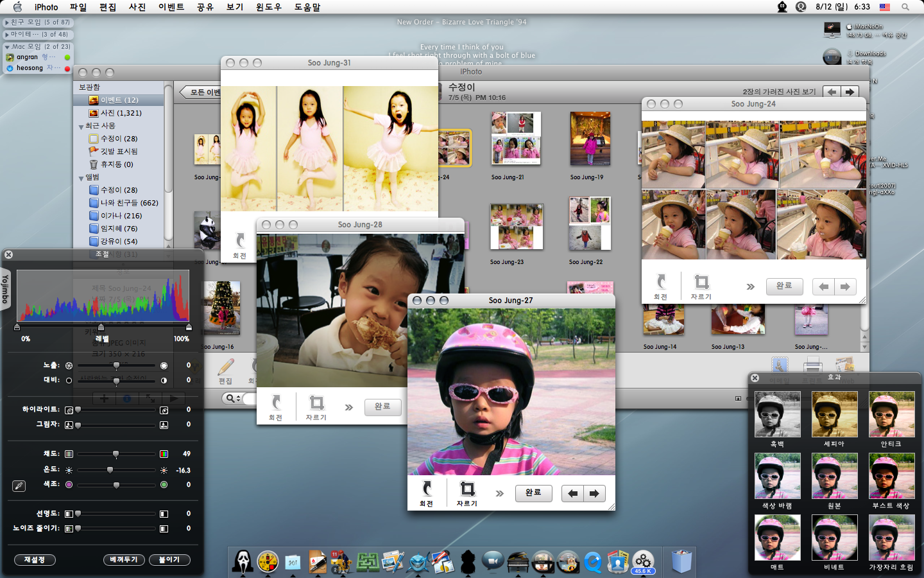Click the 노출 exposure slider handle

(x=116, y=365)
